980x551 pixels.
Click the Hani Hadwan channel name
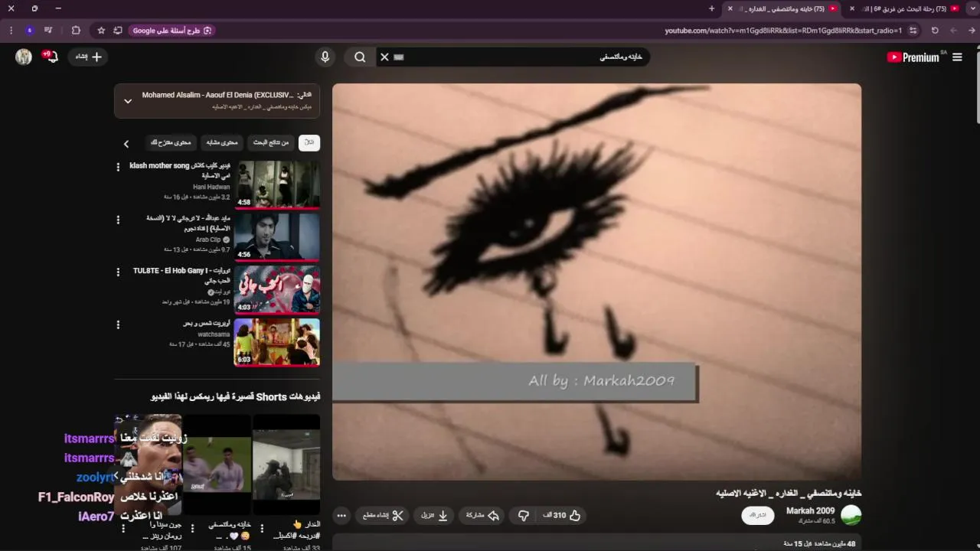click(x=211, y=187)
